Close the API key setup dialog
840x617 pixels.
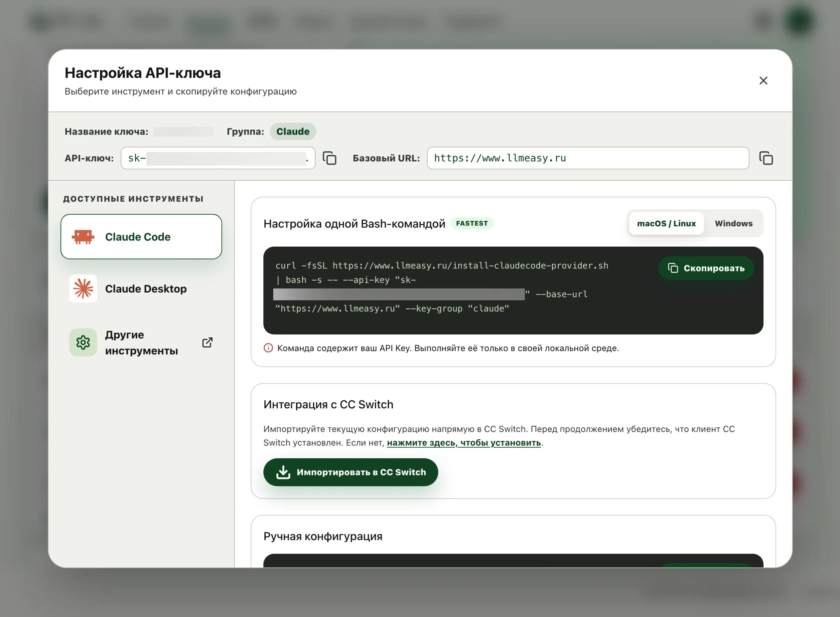pos(763,81)
